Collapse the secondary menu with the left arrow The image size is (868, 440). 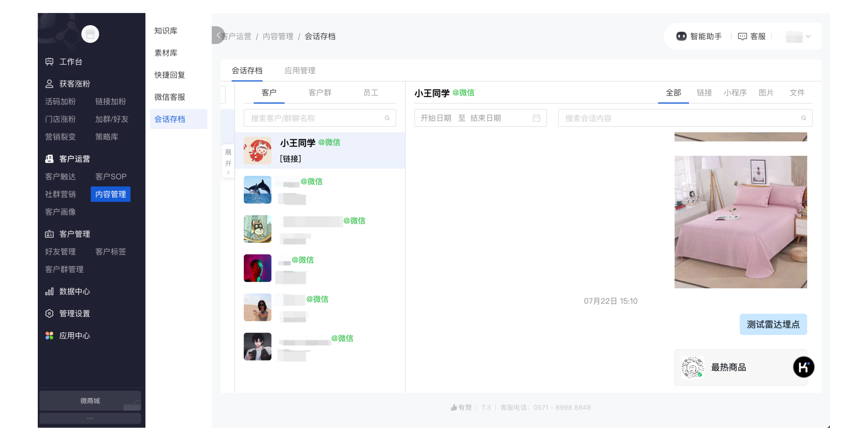click(x=218, y=35)
